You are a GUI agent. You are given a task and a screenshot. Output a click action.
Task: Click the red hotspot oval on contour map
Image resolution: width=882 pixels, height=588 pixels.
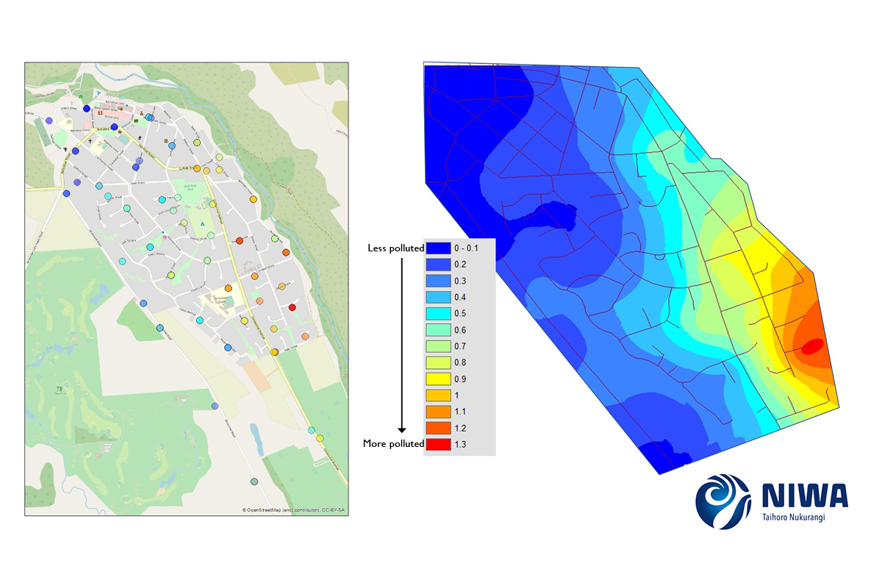[x=811, y=346]
